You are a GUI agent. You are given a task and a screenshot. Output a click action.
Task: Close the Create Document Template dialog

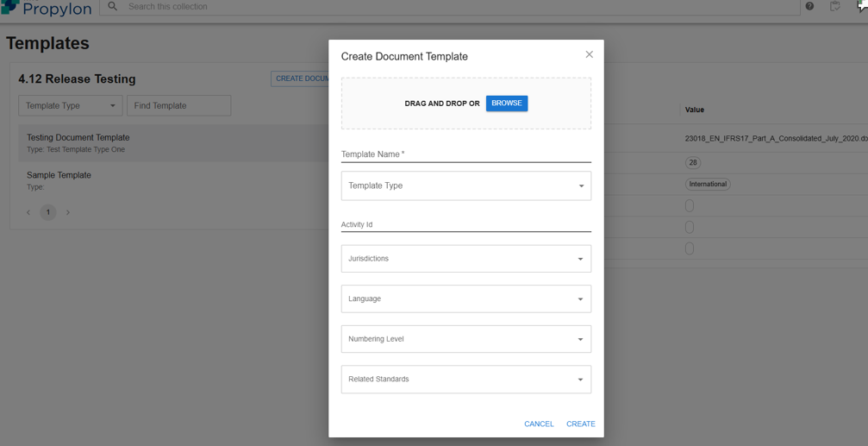[590, 54]
